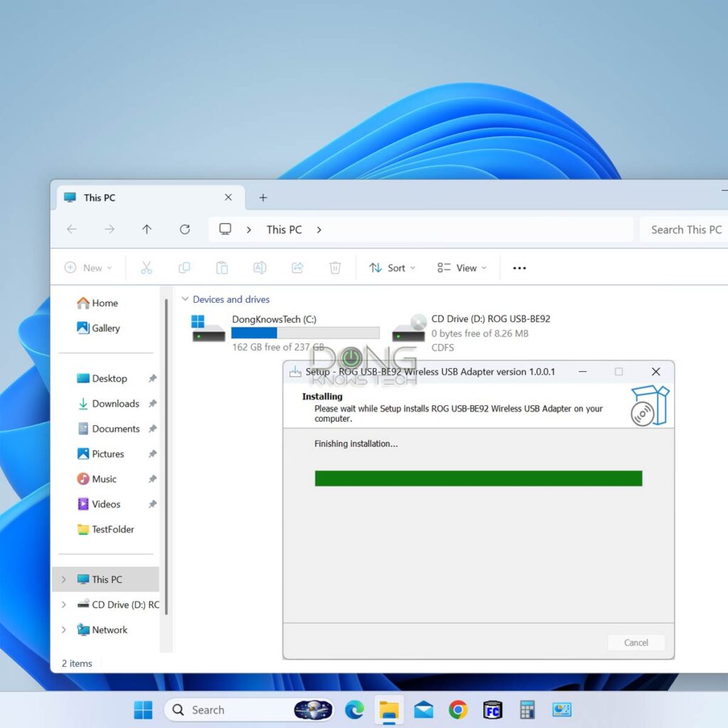Open the Sort dropdown menu
728x728 pixels.
[392, 268]
